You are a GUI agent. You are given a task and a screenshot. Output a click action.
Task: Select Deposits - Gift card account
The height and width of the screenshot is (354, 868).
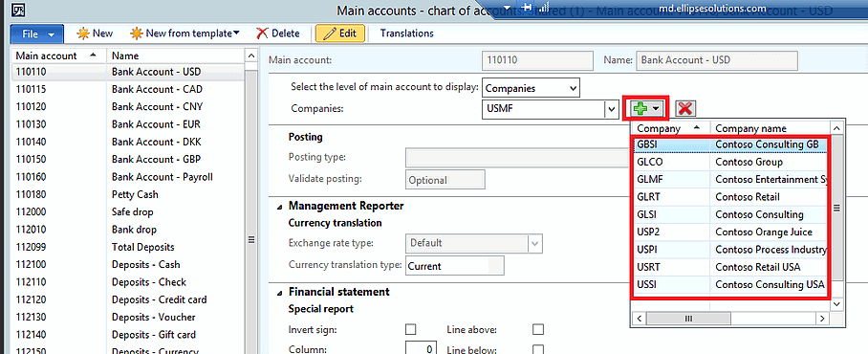(x=127, y=335)
